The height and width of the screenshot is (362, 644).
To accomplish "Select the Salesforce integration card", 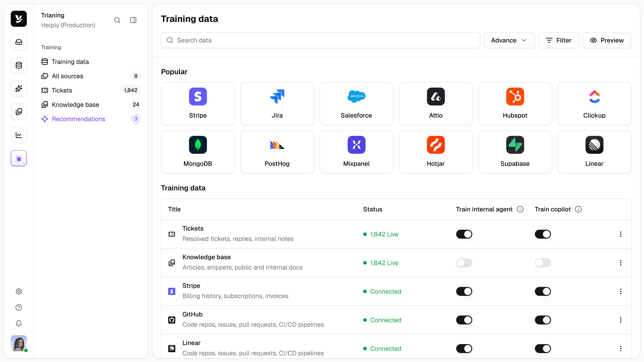I will pyautogui.click(x=356, y=104).
